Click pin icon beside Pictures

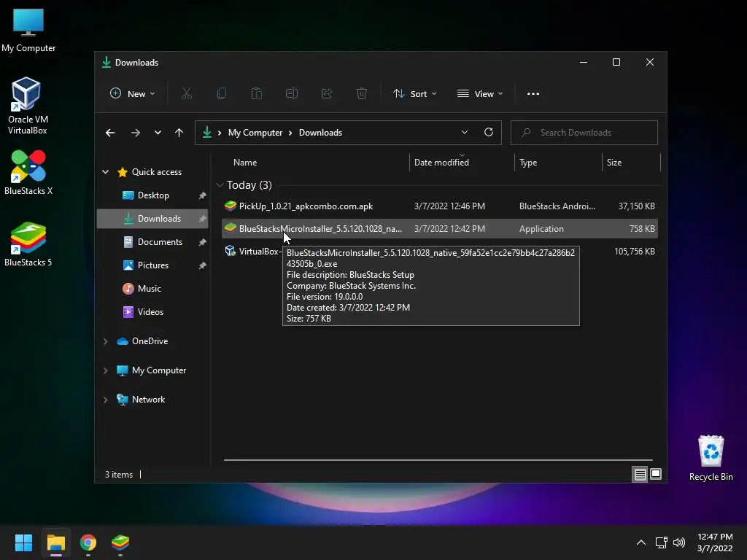(x=202, y=265)
